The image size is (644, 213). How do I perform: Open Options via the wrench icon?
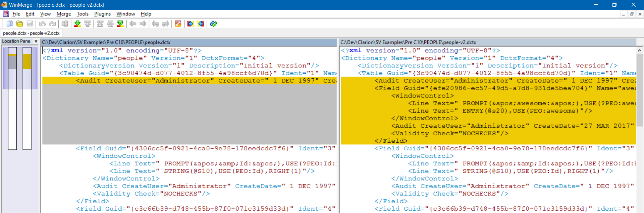(x=178, y=24)
